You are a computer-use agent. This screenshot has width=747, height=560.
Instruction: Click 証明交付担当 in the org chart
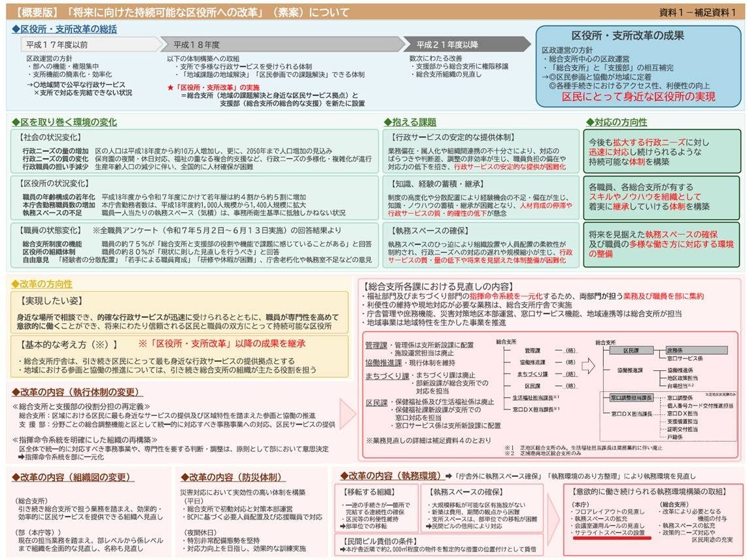pyautogui.click(x=682, y=429)
